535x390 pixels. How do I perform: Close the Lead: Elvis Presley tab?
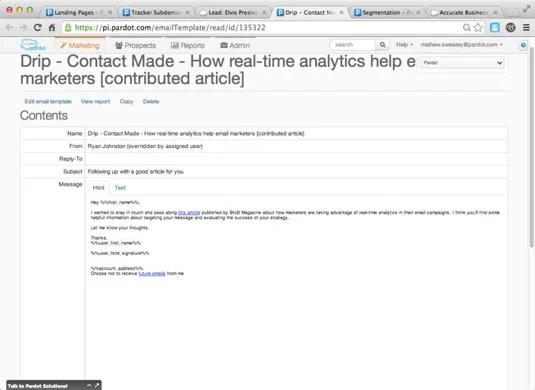pyautogui.click(x=264, y=12)
